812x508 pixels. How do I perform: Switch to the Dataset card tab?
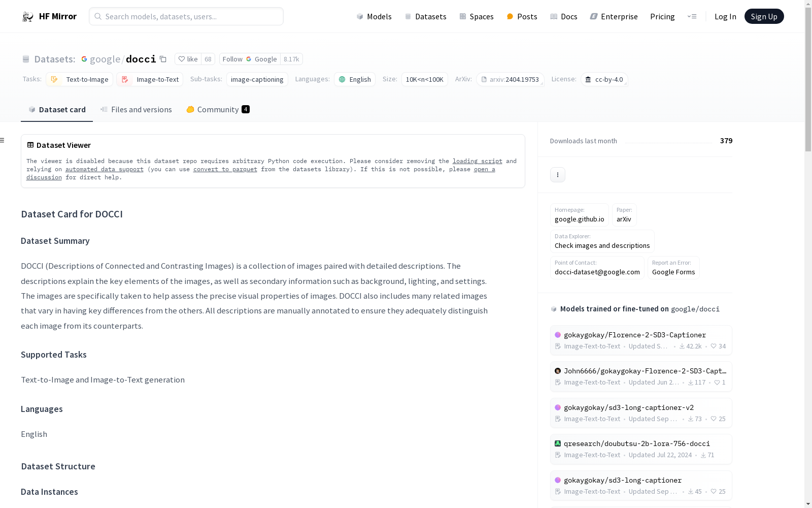click(x=57, y=109)
